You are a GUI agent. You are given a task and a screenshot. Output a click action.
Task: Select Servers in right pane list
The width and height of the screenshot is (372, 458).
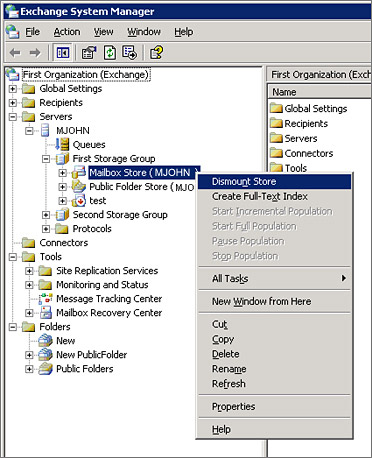294,138
